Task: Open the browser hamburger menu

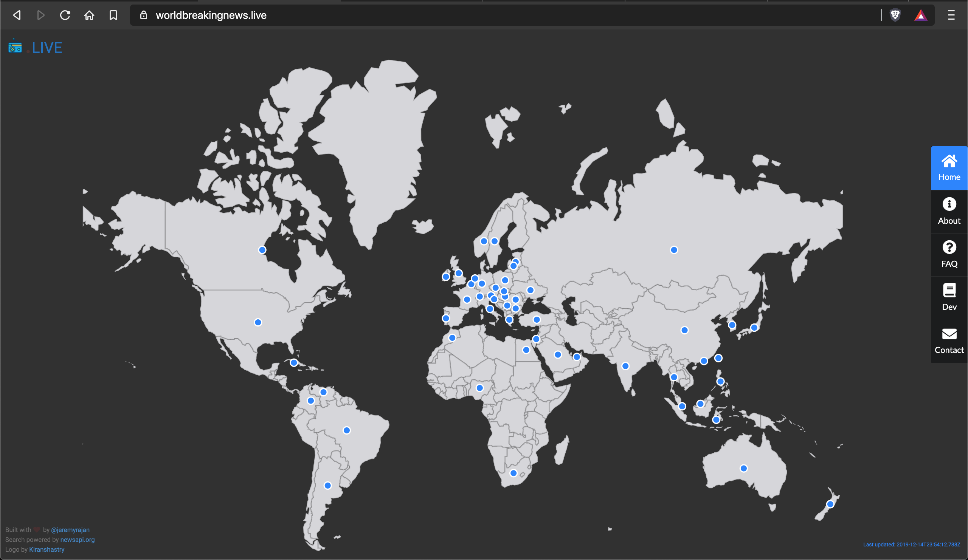Action: [951, 15]
